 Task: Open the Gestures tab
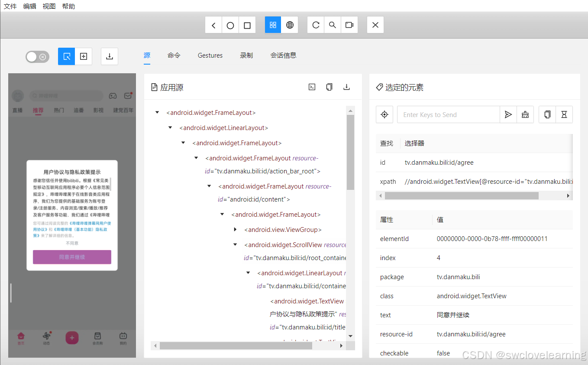[x=210, y=55]
